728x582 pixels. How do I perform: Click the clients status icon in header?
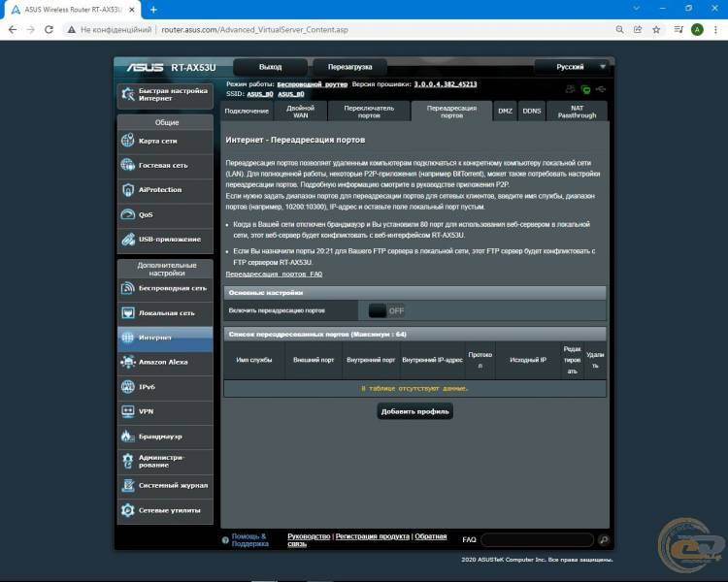(x=570, y=89)
